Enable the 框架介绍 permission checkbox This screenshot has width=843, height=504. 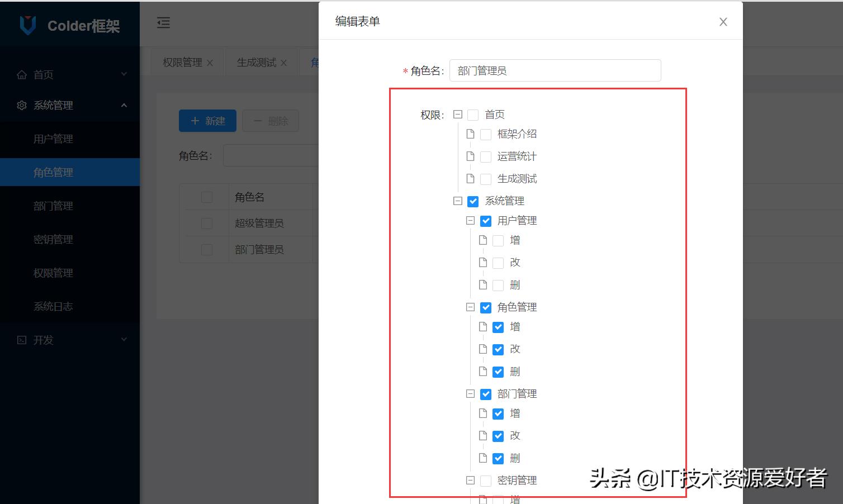485,134
